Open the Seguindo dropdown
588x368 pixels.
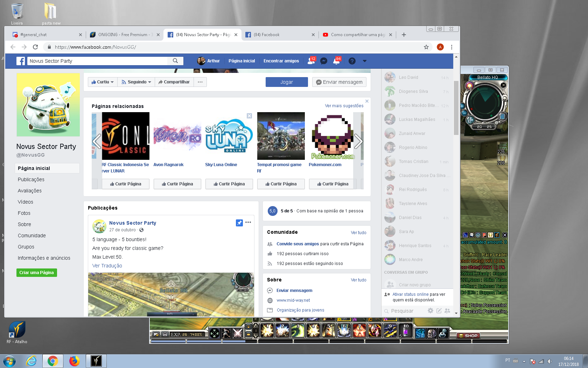coord(136,82)
